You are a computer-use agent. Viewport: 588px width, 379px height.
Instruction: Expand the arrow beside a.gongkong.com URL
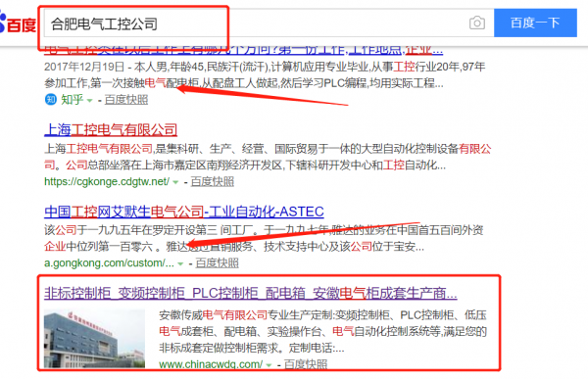tap(180, 263)
